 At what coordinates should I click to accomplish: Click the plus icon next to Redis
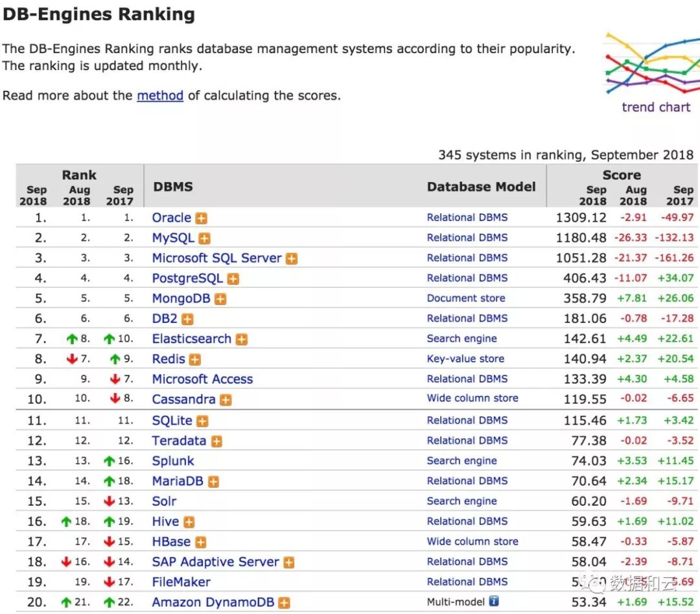195,360
